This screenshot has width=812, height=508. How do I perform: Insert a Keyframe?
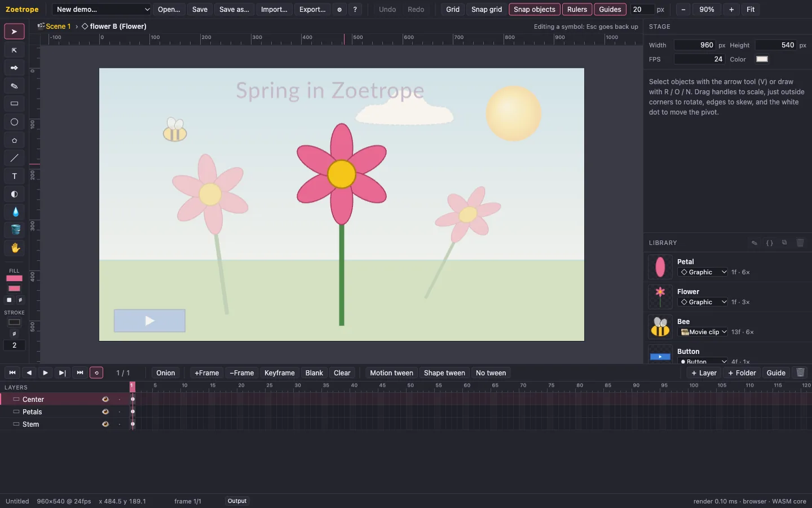click(x=280, y=373)
